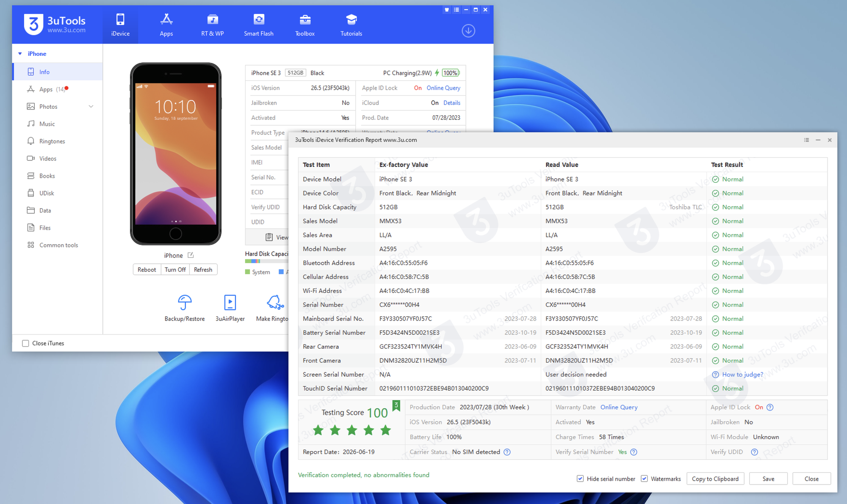Click the Reboot button
This screenshot has height=504, width=847.
[x=147, y=270]
